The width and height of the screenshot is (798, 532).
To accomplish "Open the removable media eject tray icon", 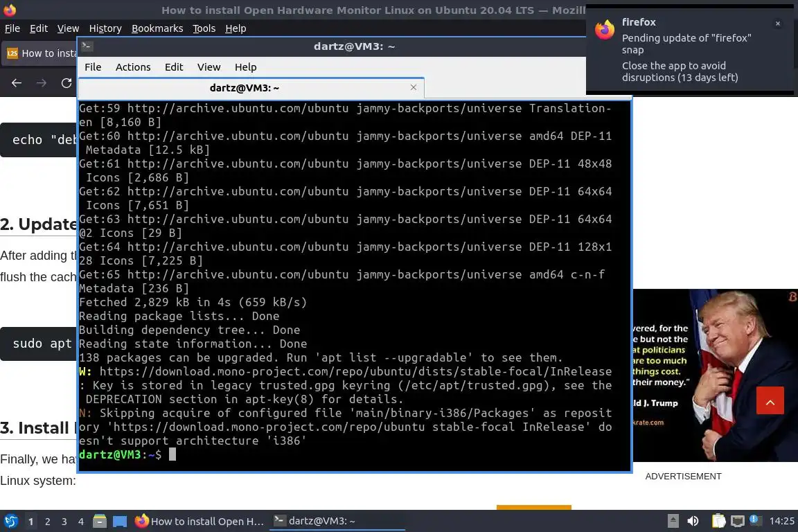I will click(x=673, y=521).
